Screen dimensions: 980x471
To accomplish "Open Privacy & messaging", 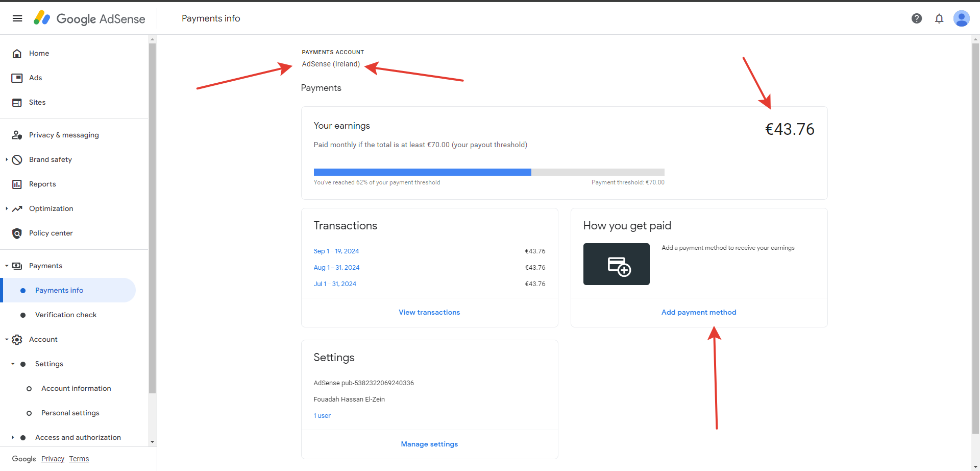I will [x=64, y=135].
